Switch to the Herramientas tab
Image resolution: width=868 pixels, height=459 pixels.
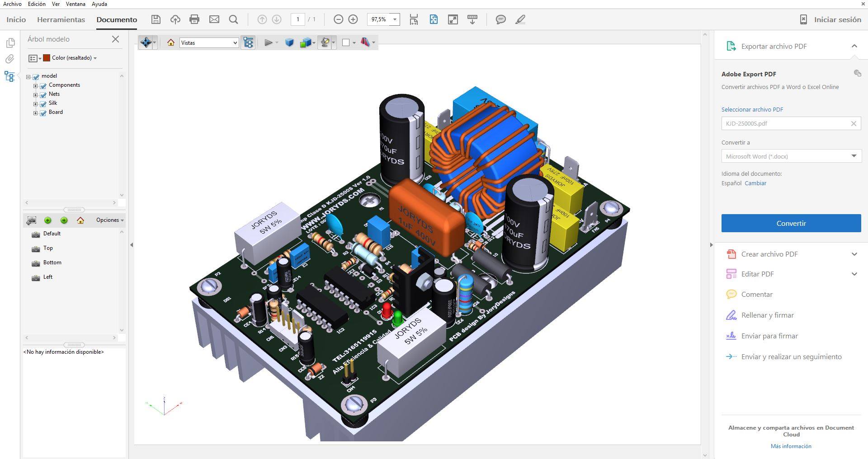coord(61,19)
